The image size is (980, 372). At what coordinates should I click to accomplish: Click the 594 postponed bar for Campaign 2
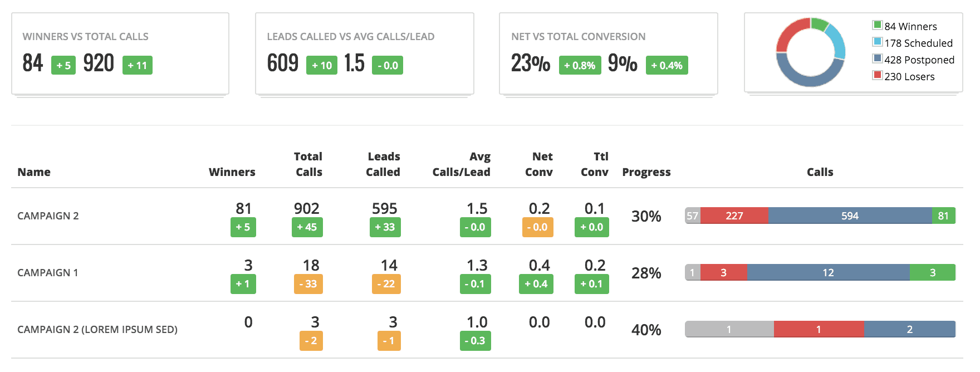(850, 216)
